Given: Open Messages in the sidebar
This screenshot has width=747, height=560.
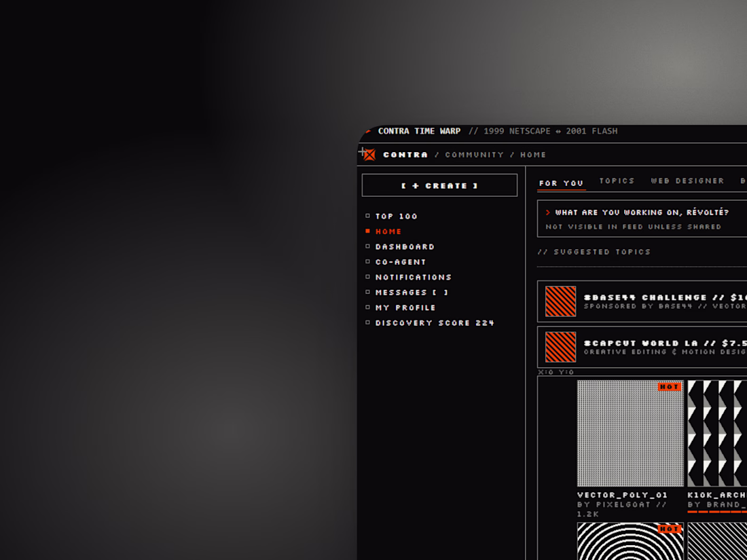Looking at the screenshot, I should pyautogui.click(x=411, y=293).
